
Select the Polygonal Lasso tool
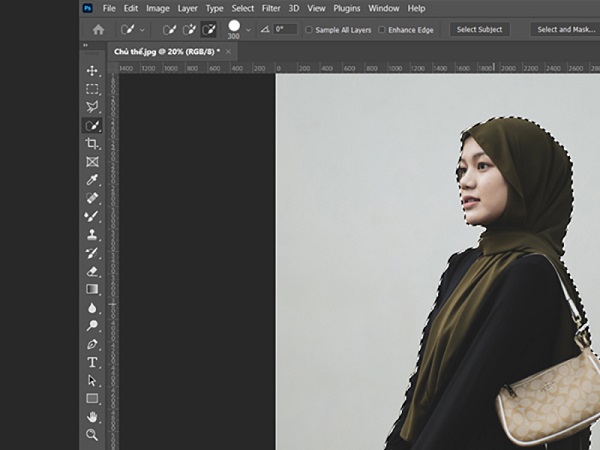coord(92,107)
